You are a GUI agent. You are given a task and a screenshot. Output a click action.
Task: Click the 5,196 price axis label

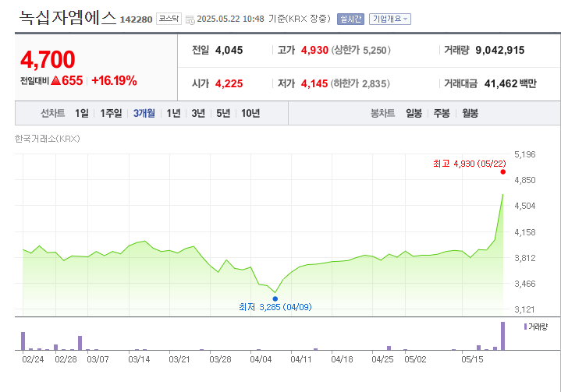(525, 154)
